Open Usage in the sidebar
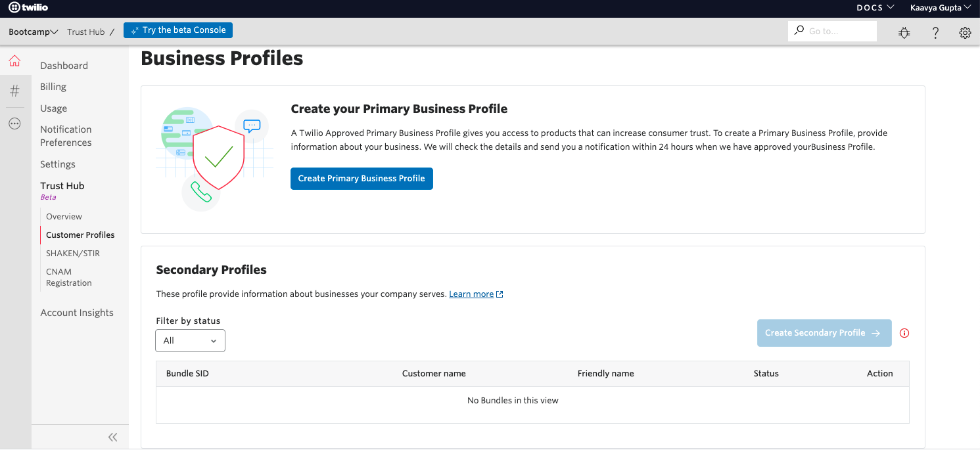Screen dimensions: 980x450 point(53,108)
